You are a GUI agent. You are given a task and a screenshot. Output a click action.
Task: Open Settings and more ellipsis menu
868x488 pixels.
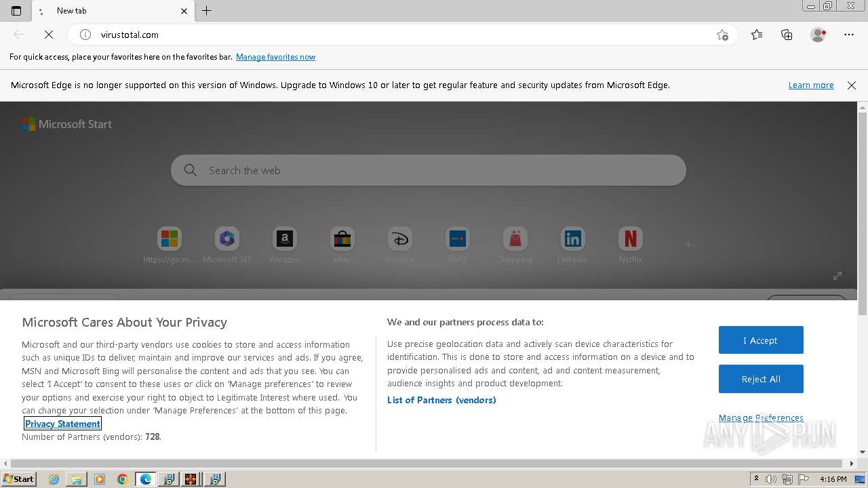click(849, 35)
